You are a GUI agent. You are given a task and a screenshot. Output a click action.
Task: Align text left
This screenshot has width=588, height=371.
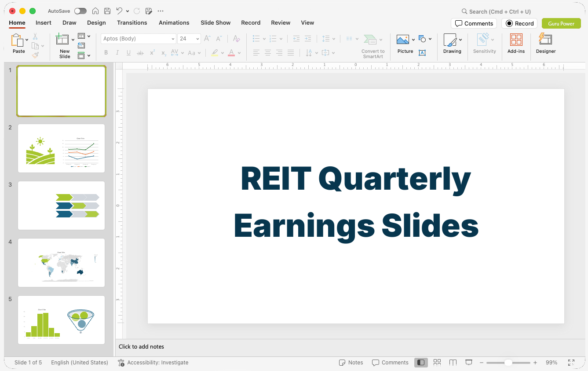pos(256,53)
